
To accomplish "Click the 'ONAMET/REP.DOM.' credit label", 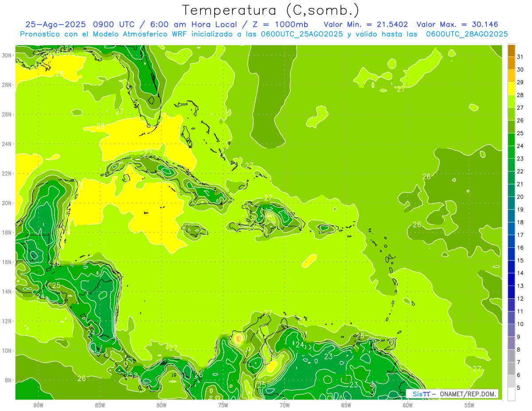I will click(x=468, y=394).
